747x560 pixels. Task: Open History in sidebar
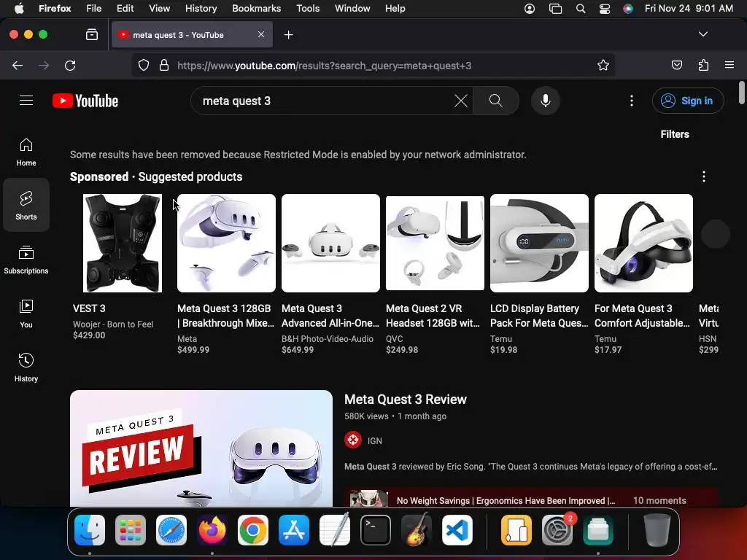tap(26, 367)
